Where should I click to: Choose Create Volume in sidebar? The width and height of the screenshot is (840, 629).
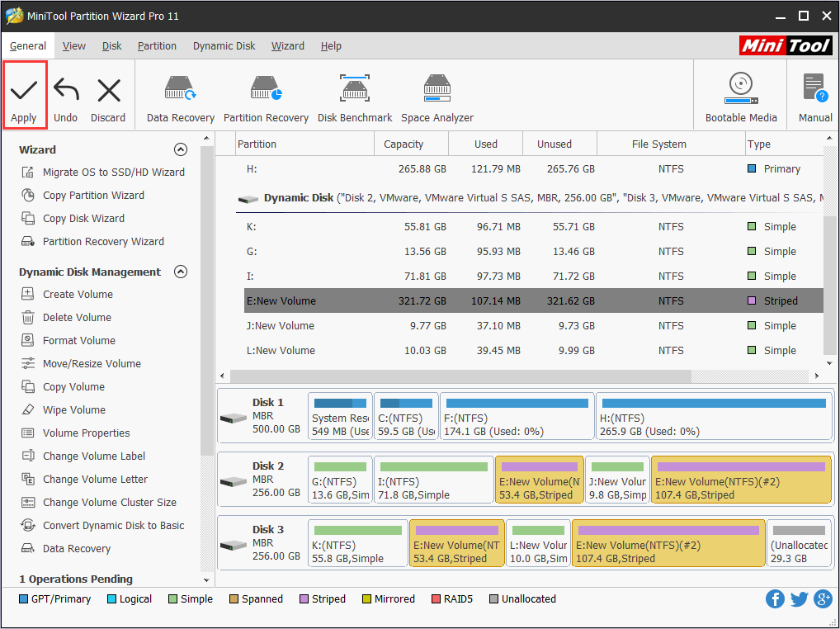67,294
